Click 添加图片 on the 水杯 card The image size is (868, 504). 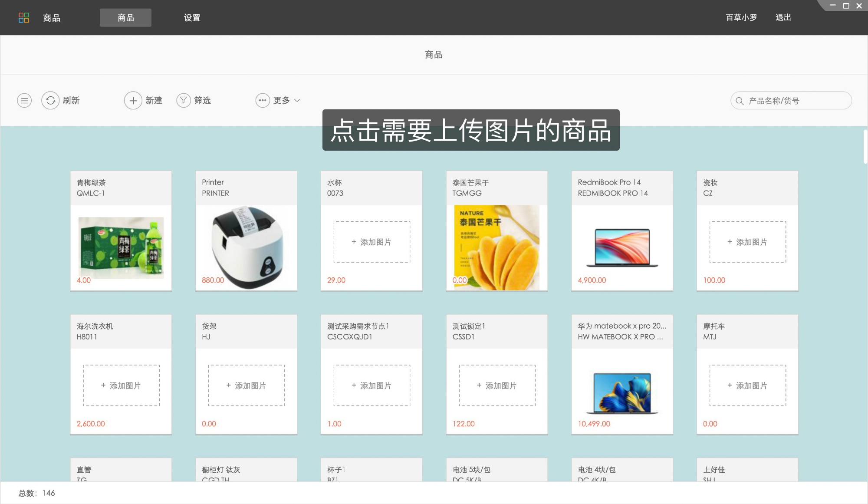(371, 241)
